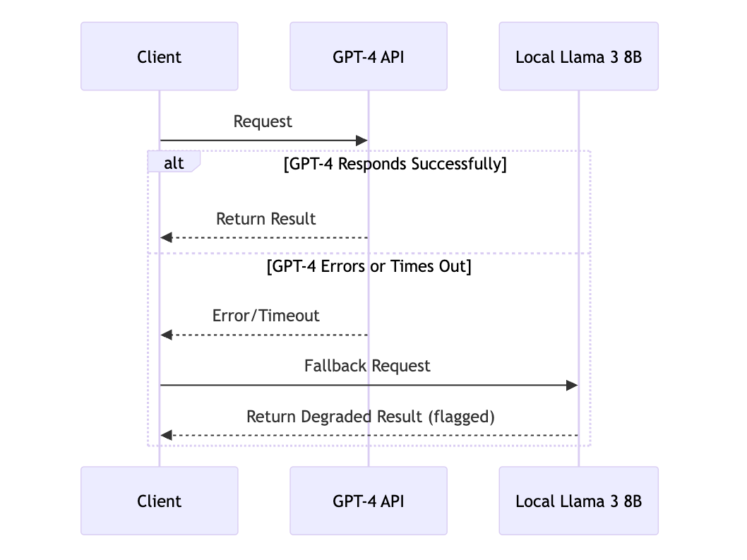Select '[GPT-4 Errors or Times Out]' condition text
The width and height of the screenshot is (747, 560).
pyautogui.click(x=369, y=266)
